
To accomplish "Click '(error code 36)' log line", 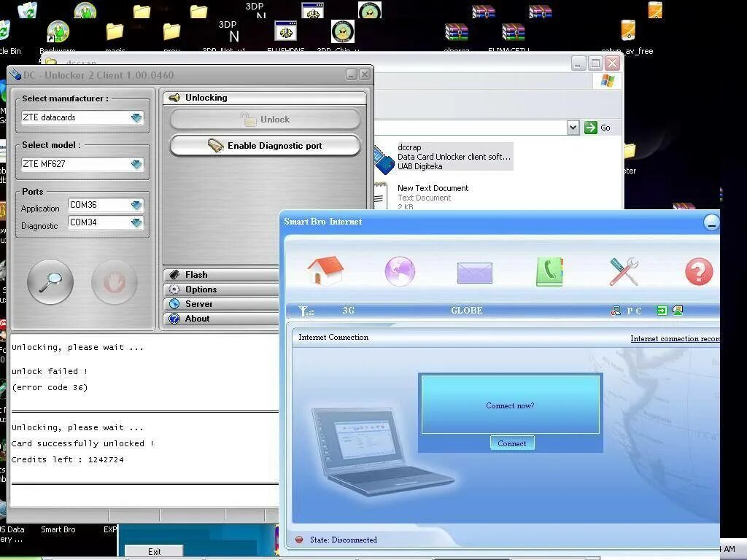I will (x=50, y=388).
